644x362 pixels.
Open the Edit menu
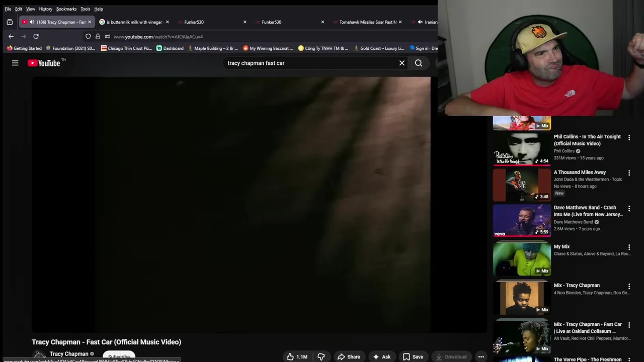pyautogui.click(x=19, y=9)
